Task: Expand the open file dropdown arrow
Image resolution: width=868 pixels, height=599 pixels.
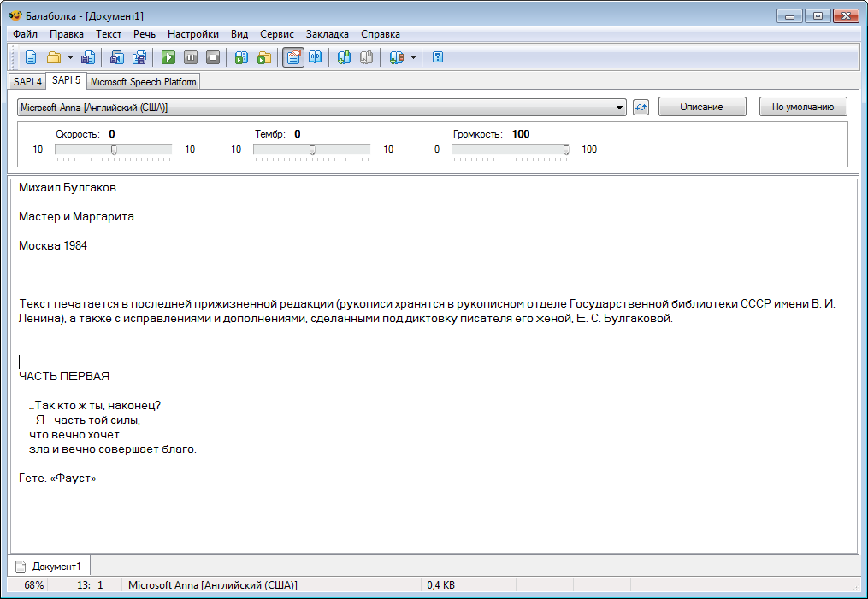Action: pyautogui.click(x=70, y=57)
